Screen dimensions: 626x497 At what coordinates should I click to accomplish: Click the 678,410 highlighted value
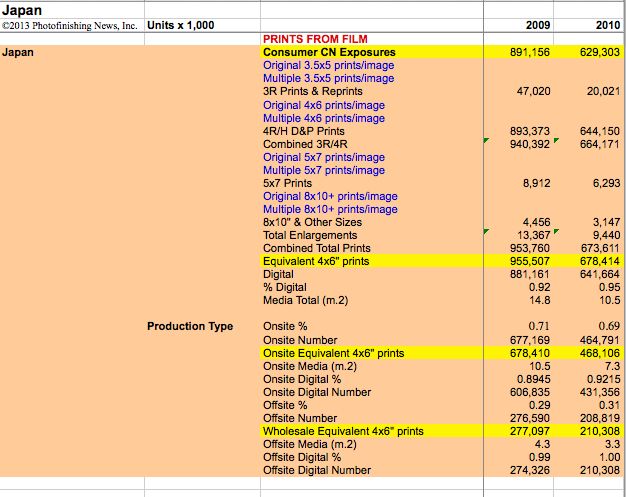pyautogui.click(x=530, y=353)
